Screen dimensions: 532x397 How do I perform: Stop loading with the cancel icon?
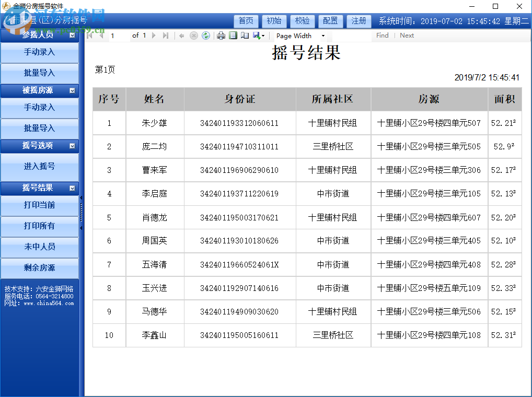click(x=193, y=36)
